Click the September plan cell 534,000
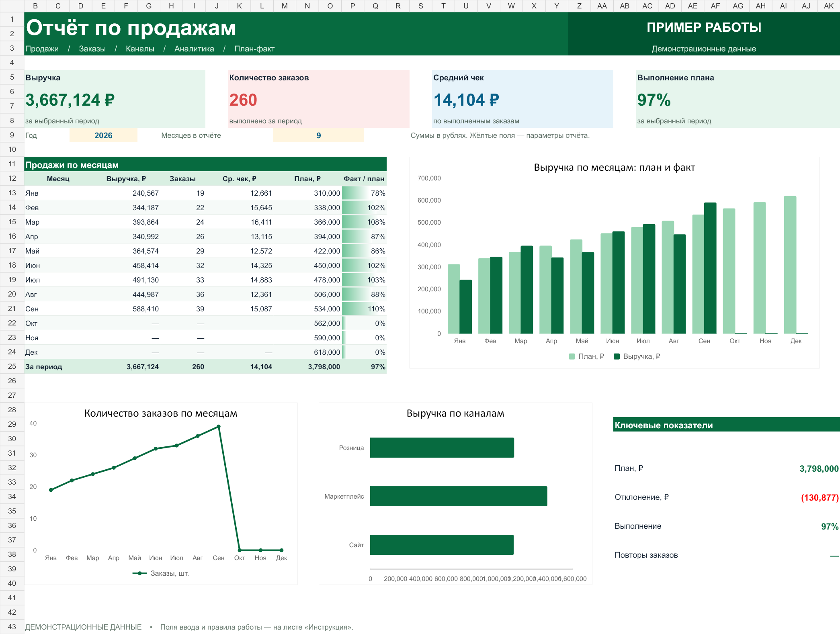The width and height of the screenshot is (840, 634). [327, 309]
